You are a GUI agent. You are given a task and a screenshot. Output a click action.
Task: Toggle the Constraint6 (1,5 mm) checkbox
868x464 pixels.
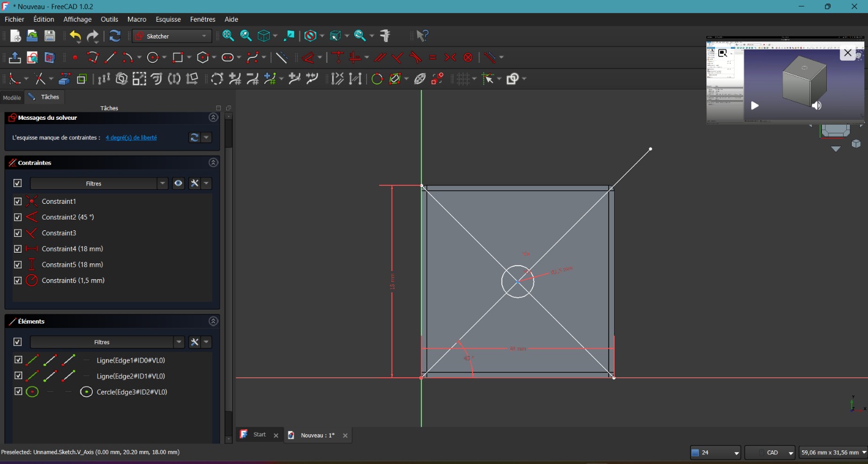pyautogui.click(x=17, y=280)
